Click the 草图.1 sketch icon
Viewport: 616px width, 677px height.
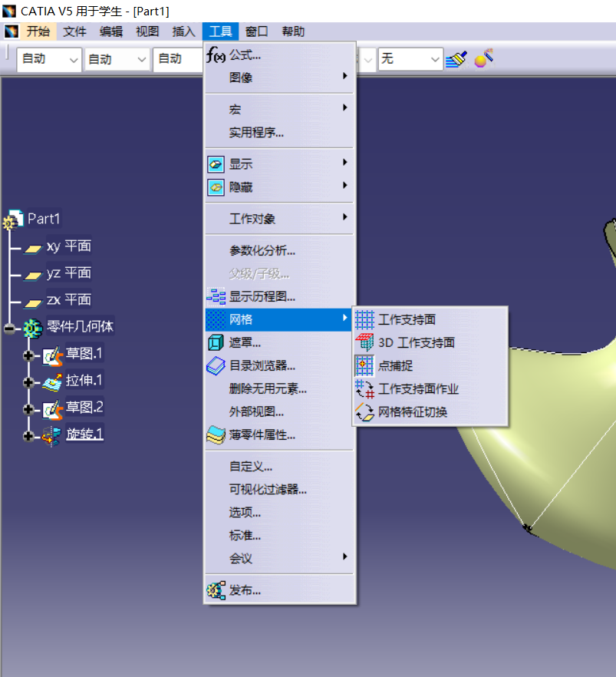tap(53, 355)
